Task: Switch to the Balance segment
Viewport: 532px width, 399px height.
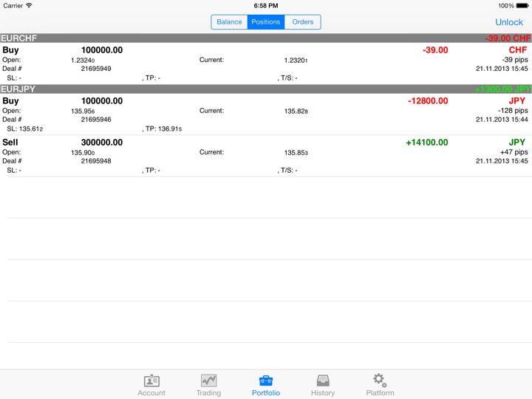Action: click(229, 22)
